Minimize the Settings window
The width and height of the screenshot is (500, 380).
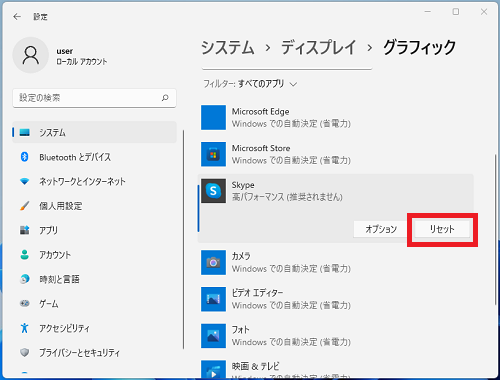(428, 12)
